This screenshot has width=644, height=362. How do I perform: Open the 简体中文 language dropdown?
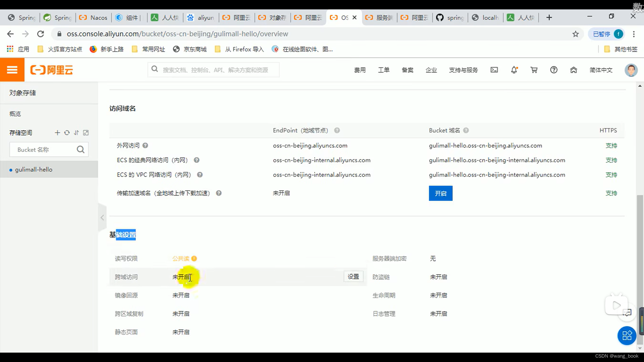601,70
